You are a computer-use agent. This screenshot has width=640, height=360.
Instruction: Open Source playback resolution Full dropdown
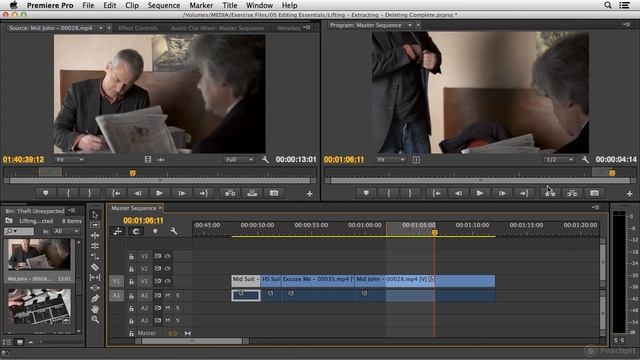(x=239, y=160)
